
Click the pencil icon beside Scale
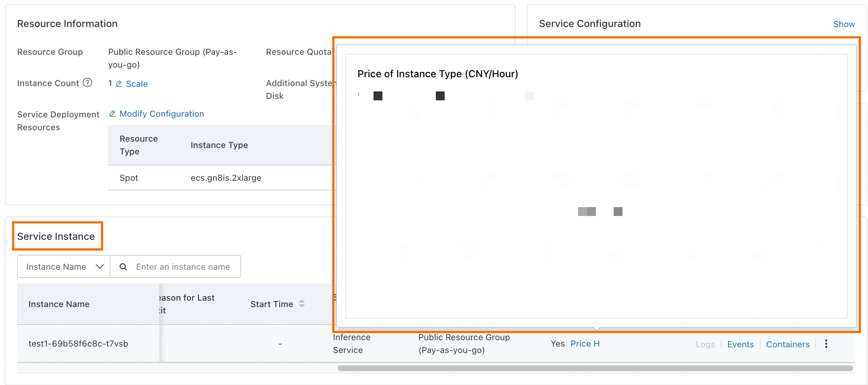(x=119, y=84)
